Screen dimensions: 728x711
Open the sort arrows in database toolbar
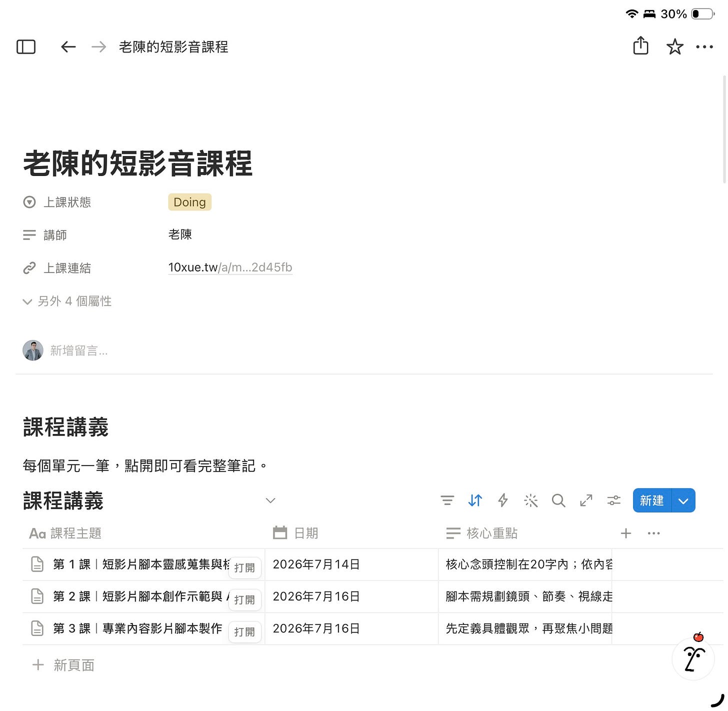tap(475, 500)
